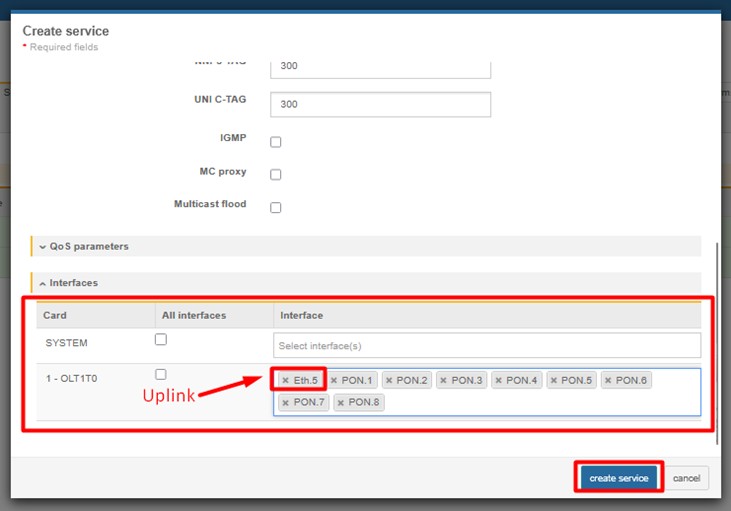The image size is (731, 511).
Task: Remove the PON.7 interface tag
Action: (286, 403)
